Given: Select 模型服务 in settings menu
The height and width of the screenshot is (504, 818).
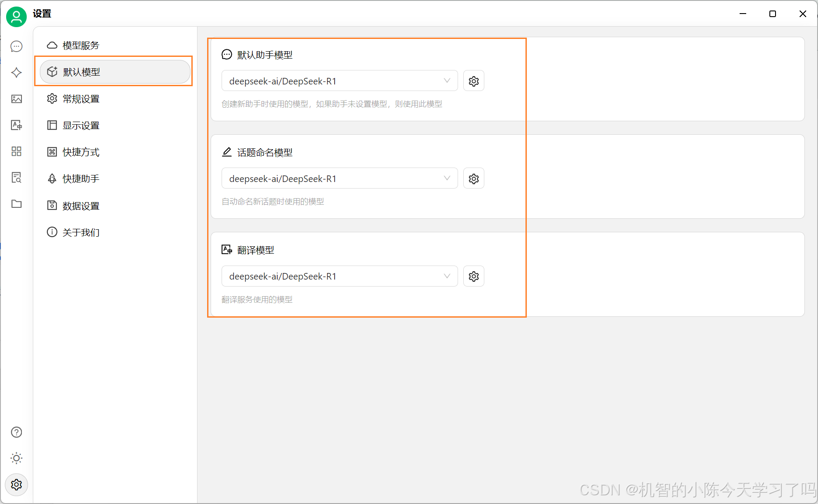Looking at the screenshot, I should [x=115, y=45].
